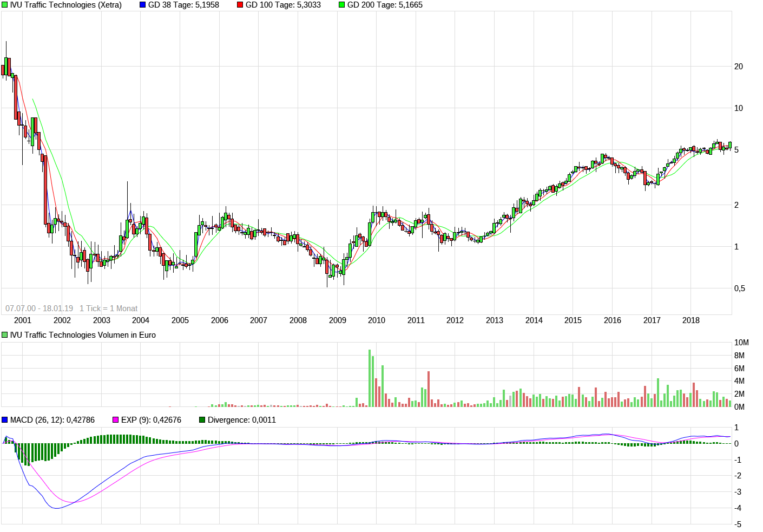Click the 6M label on the volume axis
Screen dimensions: 763x532
pos(739,369)
